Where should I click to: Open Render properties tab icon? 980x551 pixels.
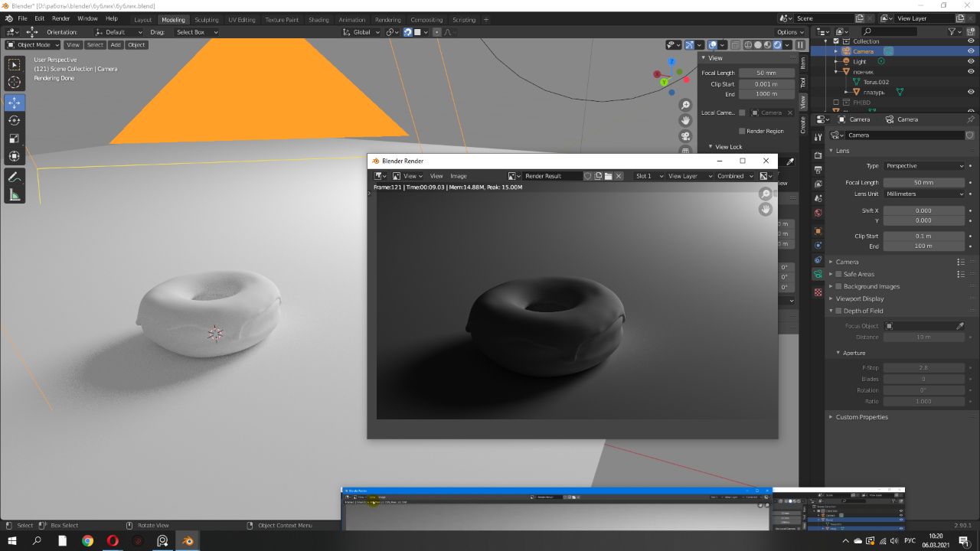click(818, 155)
